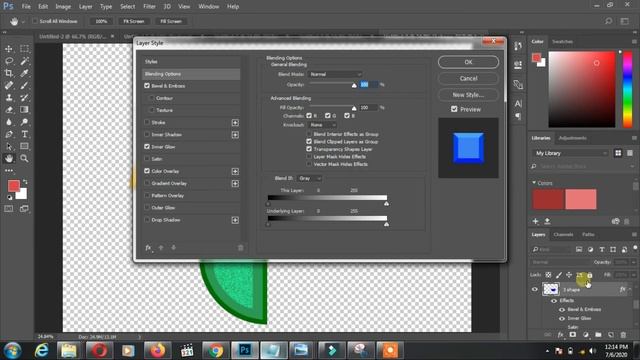Open the My Library dropdown

pos(571,153)
